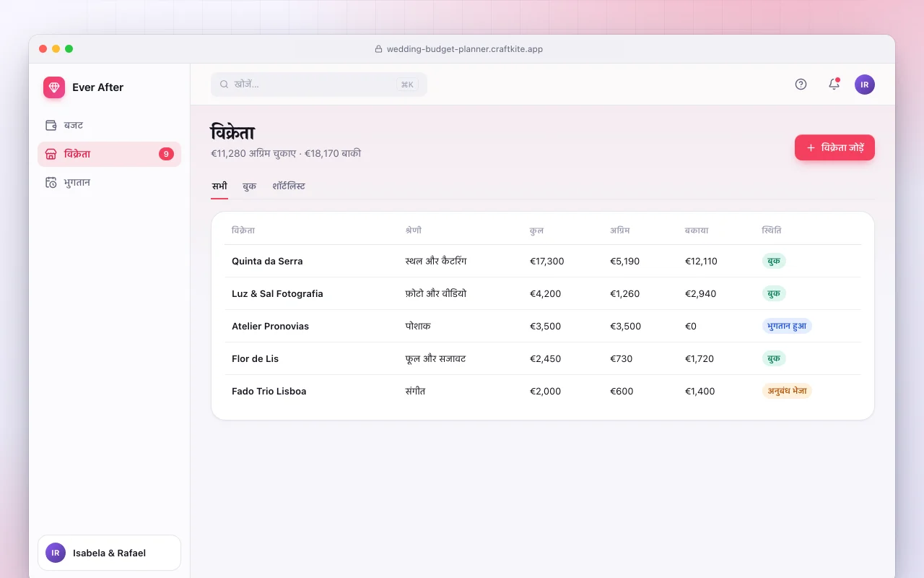Open notifications bell icon
The image size is (924, 578).
tap(834, 84)
